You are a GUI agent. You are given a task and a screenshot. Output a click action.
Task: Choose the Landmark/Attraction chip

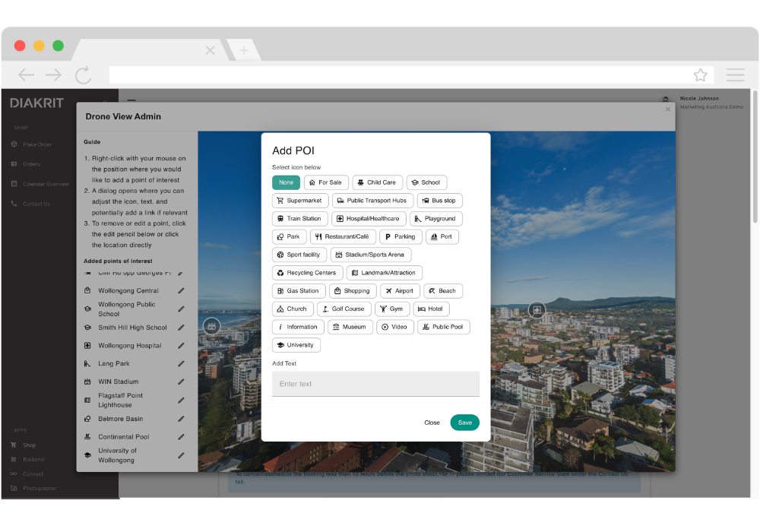coord(385,273)
